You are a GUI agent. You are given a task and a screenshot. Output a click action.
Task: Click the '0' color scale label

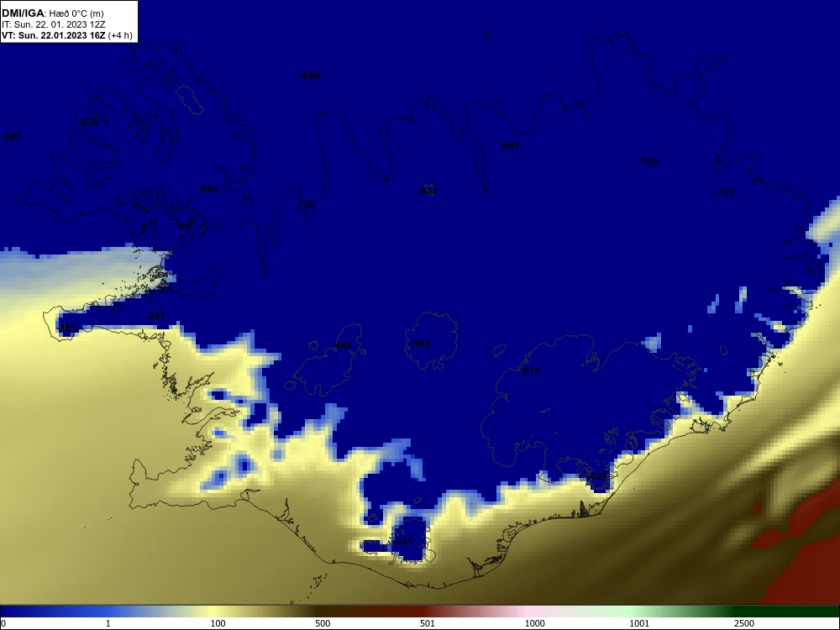[x=3, y=623]
